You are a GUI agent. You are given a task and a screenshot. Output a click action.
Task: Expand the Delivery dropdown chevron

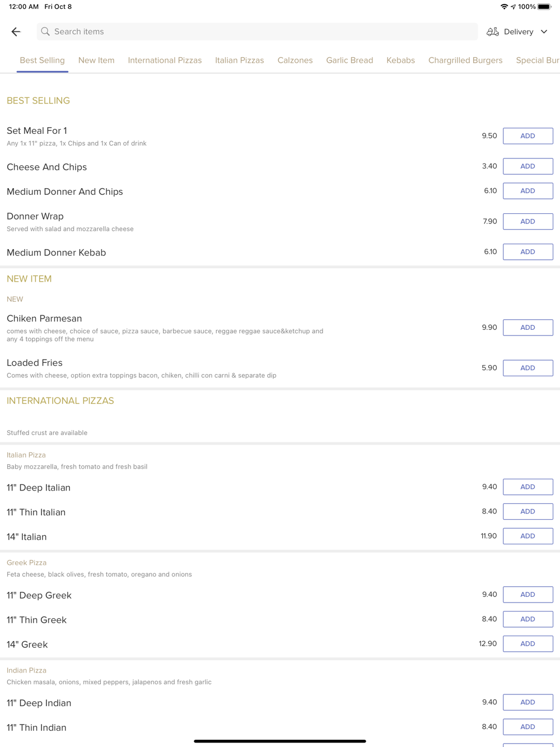(x=544, y=32)
